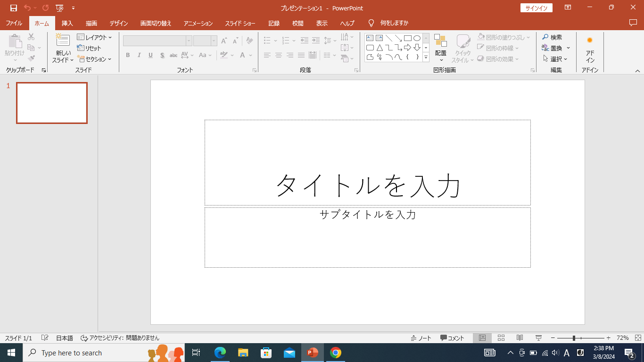Open Comments pane icon at top right
This screenshot has height=362, width=644.
click(633, 23)
